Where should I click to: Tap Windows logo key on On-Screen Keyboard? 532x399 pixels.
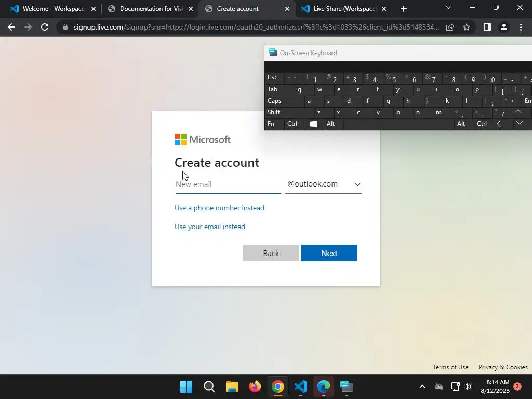coord(313,124)
